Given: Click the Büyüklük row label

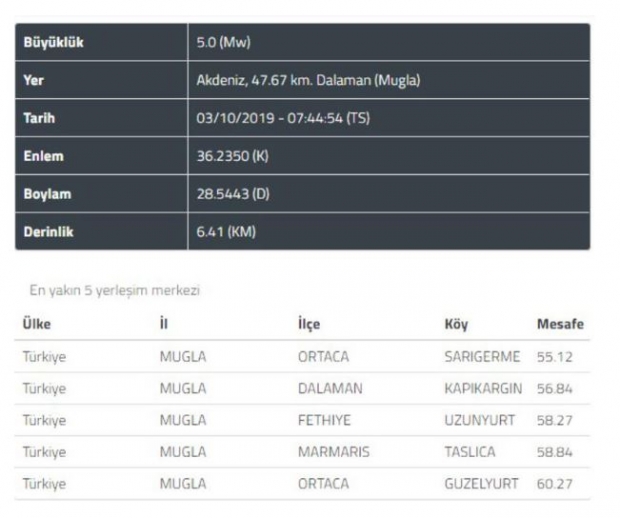Looking at the screenshot, I should tap(53, 43).
